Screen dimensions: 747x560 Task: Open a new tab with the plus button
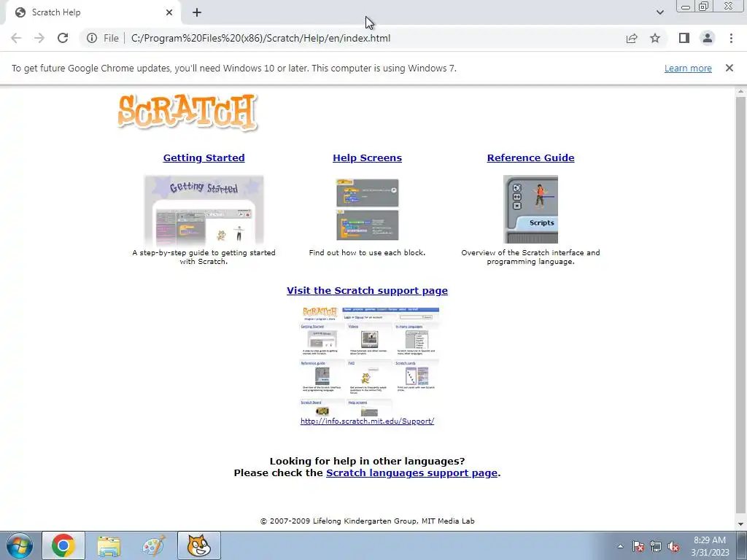(197, 12)
